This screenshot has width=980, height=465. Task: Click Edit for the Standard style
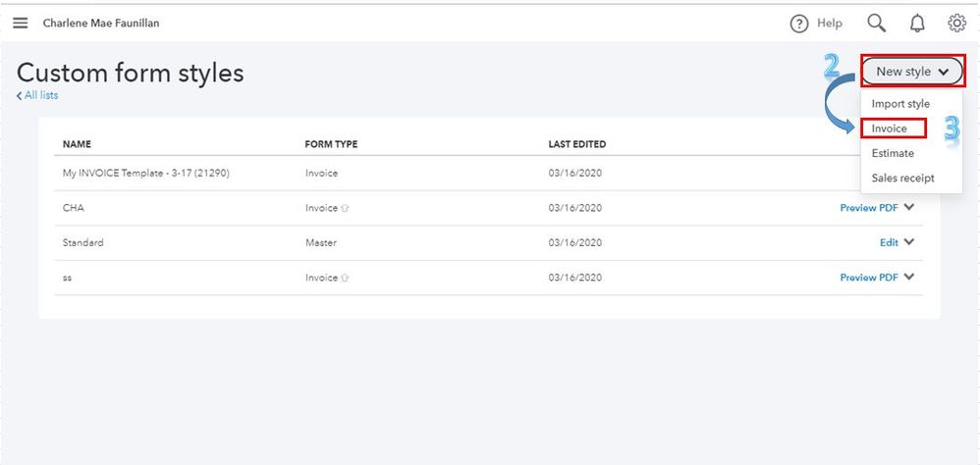(x=889, y=242)
